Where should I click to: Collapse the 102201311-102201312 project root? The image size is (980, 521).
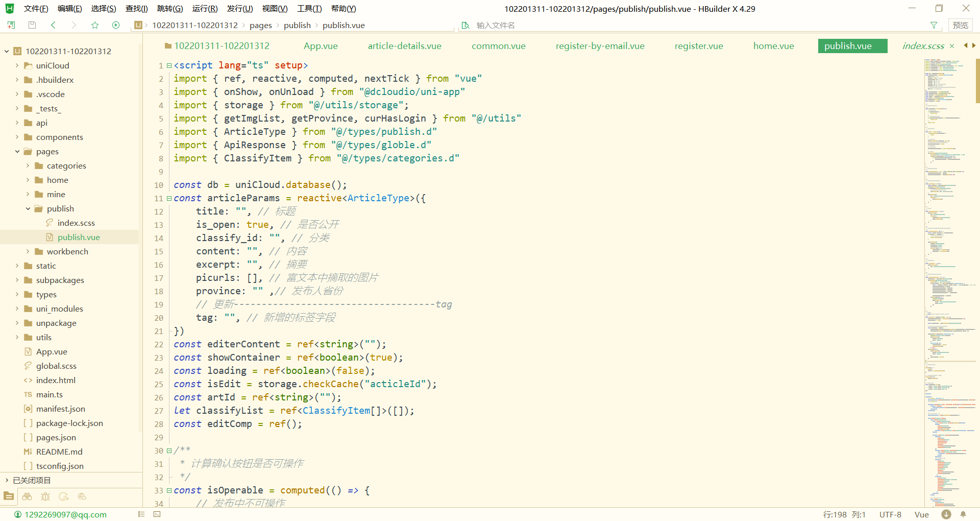[7, 51]
